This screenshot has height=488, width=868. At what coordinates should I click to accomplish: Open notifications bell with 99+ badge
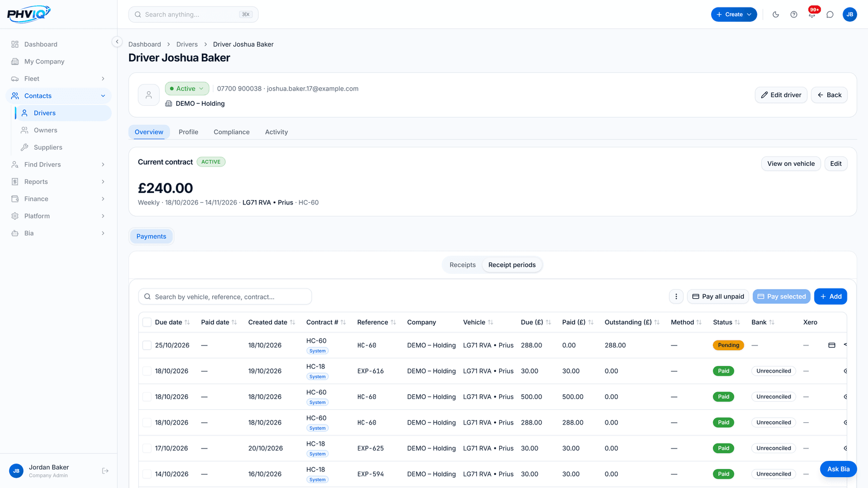coord(812,14)
